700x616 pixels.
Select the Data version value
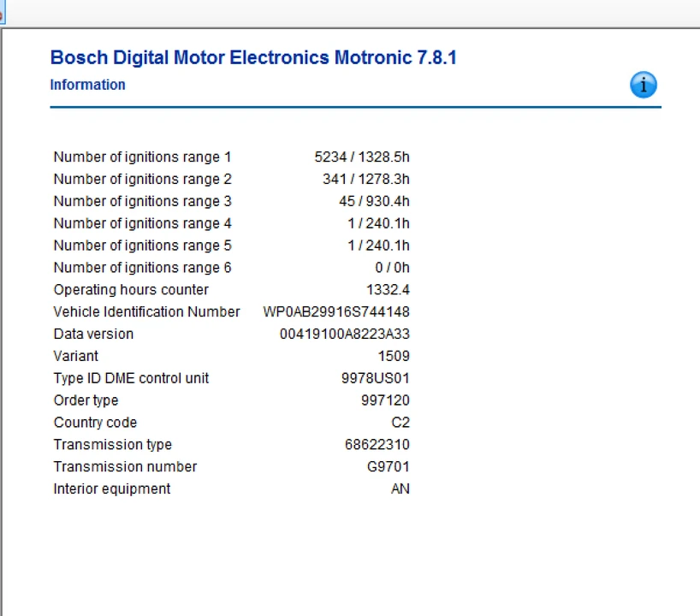(345, 334)
